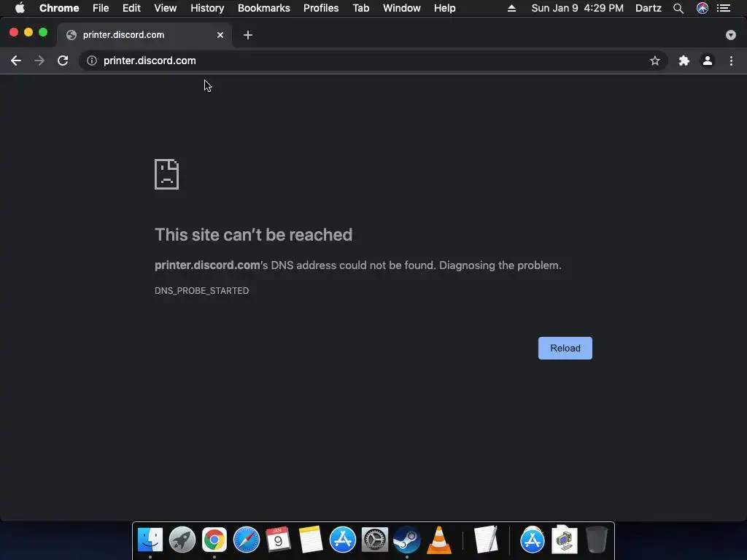Click 'This site can't be reached' heading
This screenshot has width=747, height=560.
(x=253, y=235)
